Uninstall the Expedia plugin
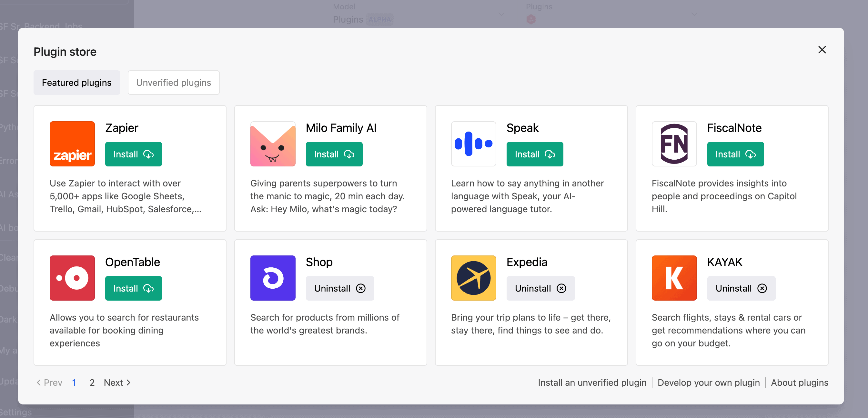Screen dimensions: 868x418 tap(539, 288)
